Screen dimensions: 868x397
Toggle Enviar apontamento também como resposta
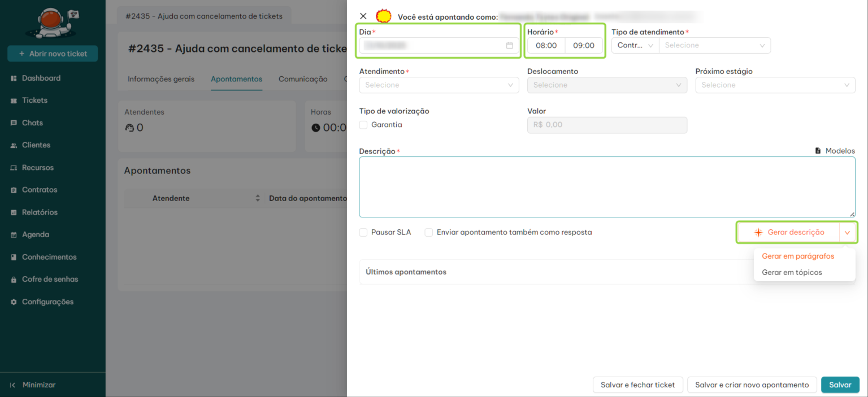click(x=429, y=232)
